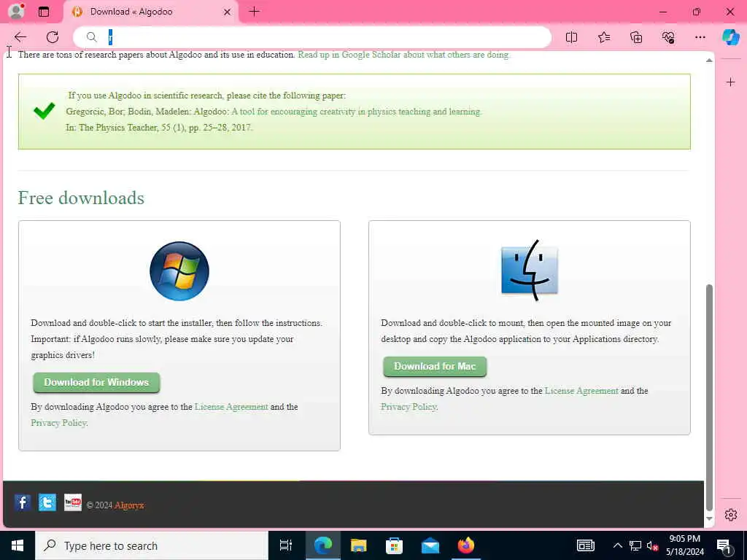Image resolution: width=747 pixels, height=560 pixels.
Task: Open File Explorer from the taskbar
Action: pos(358,545)
